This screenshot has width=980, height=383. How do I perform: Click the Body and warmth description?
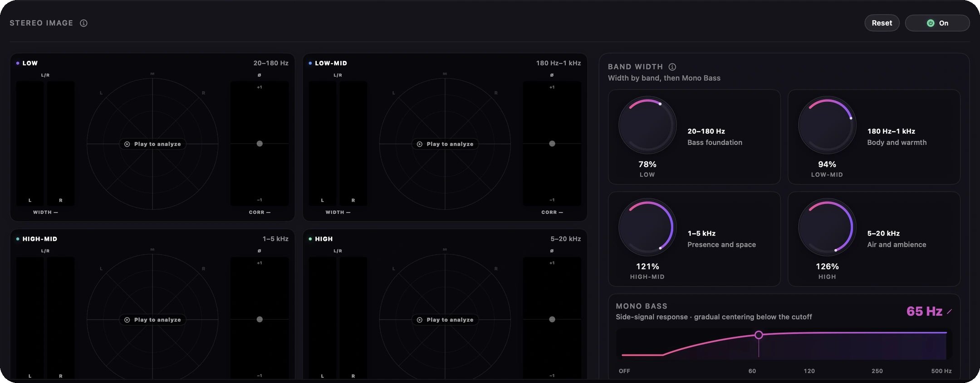897,142
